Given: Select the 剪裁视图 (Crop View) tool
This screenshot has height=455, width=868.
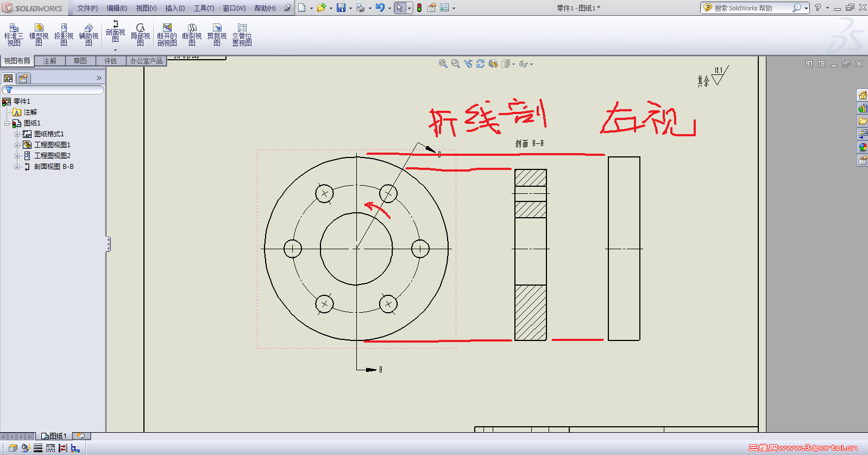Looking at the screenshot, I should [x=217, y=35].
